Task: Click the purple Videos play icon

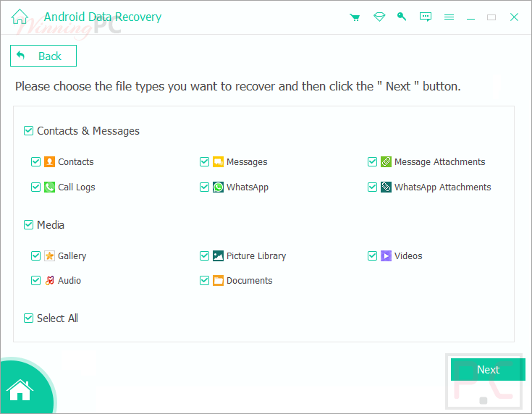Action: coord(386,255)
